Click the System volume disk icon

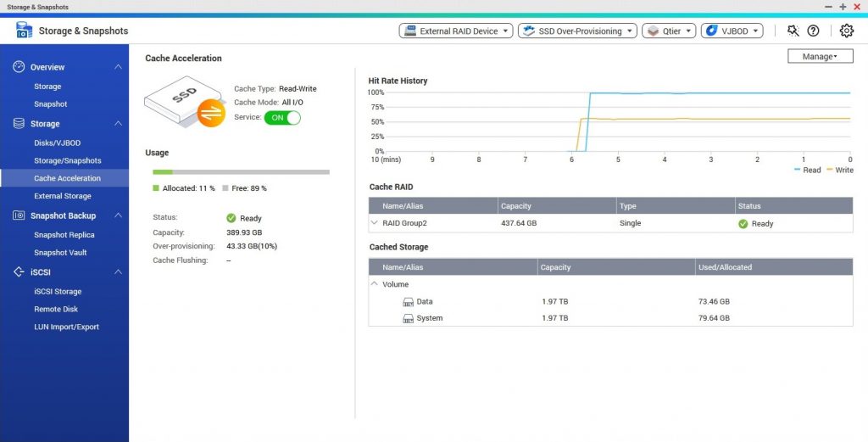point(408,318)
